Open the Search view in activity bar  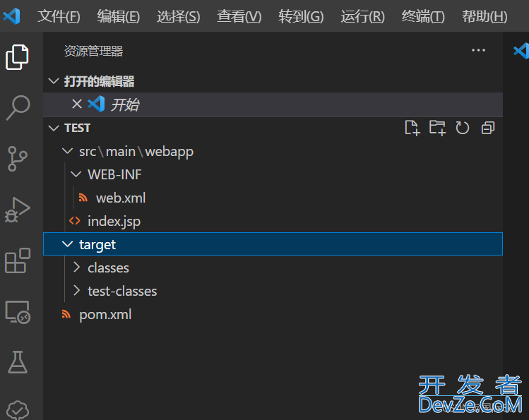click(x=18, y=107)
